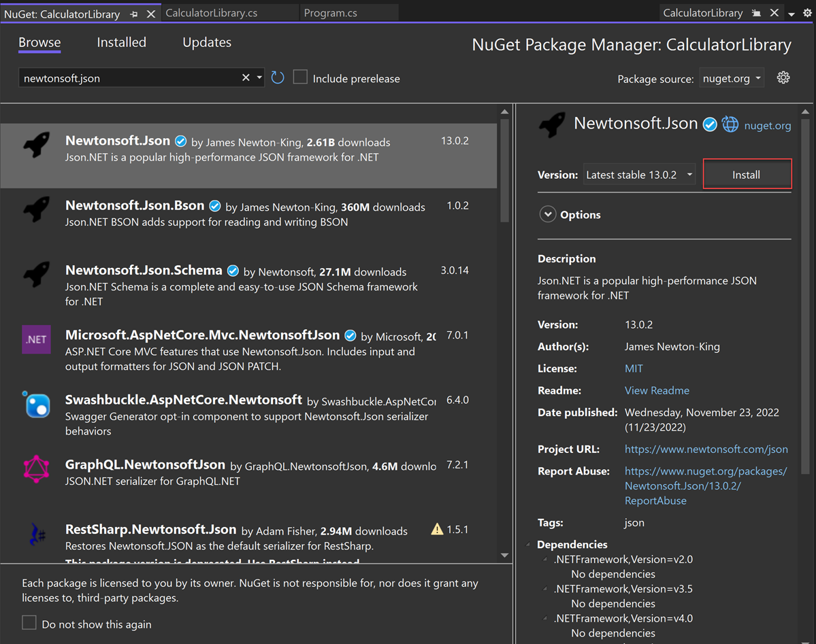Image resolution: width=816 pixels, height=644 pixels.
Task: Click inside the newtonsoft.json search field
Action: [123, 78]
